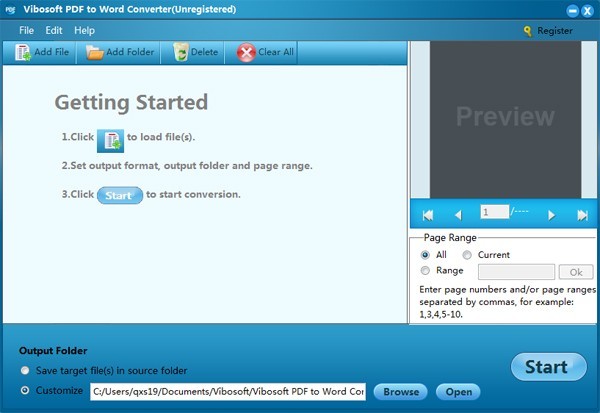Go to next preview page

[551, 215]
